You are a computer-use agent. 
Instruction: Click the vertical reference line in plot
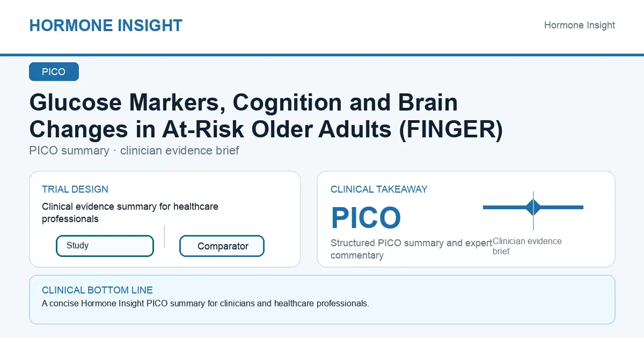533,210
